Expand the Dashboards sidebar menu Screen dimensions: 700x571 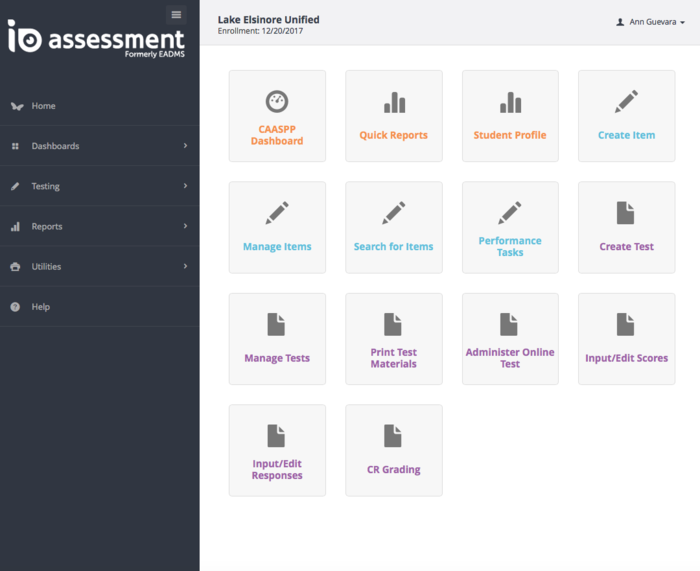[x=100, y=146]
